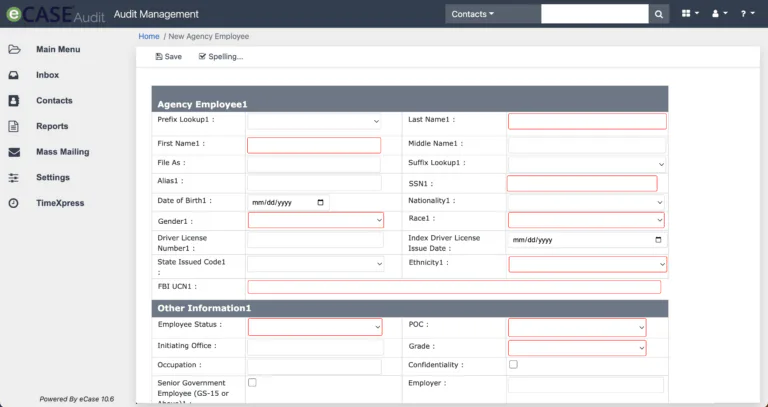Click the Driver License Number1 field
This screenshot has height=407, width=768.
click(x=315, y=240)
